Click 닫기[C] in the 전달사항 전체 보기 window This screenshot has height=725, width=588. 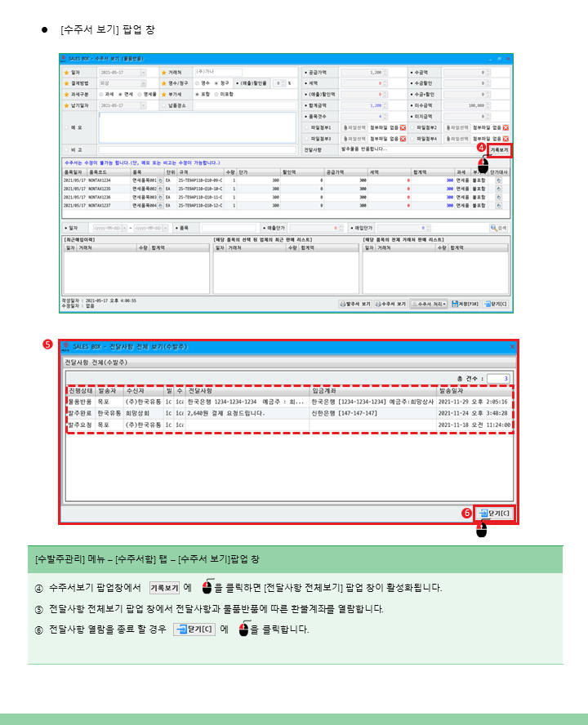click(x=495, y=514)
